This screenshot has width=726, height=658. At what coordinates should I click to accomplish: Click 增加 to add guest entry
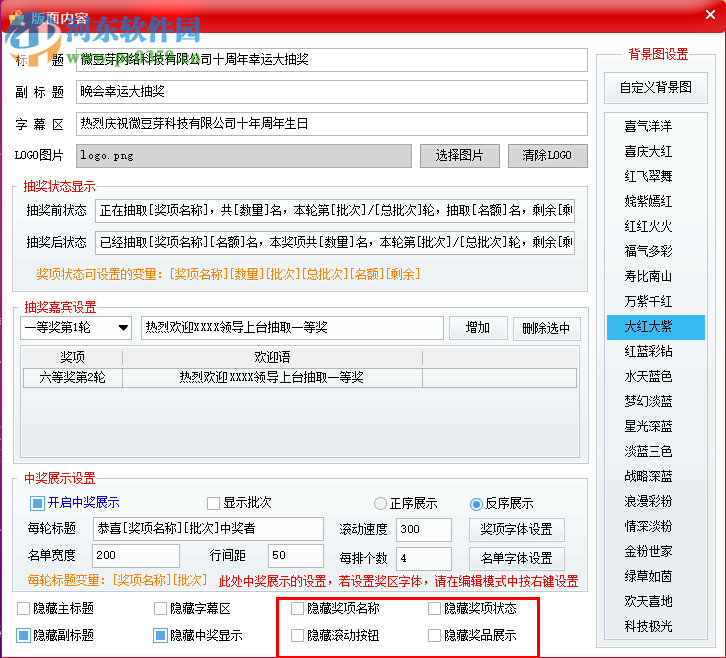[x=478, y=328]
